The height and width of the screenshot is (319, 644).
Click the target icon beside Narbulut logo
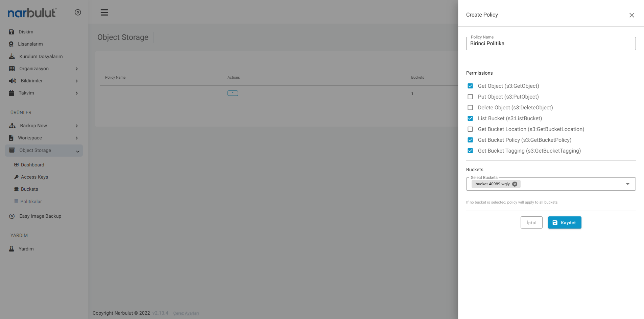coord(78,12)
